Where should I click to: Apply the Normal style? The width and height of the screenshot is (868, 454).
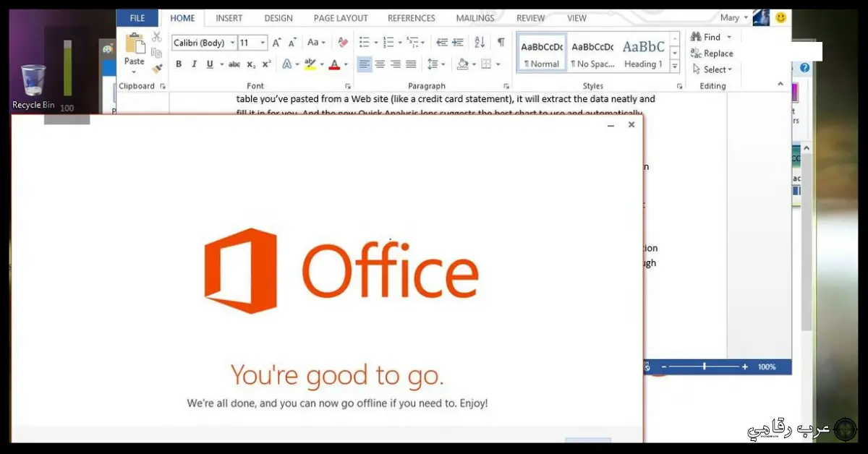[x=542, y=53]
